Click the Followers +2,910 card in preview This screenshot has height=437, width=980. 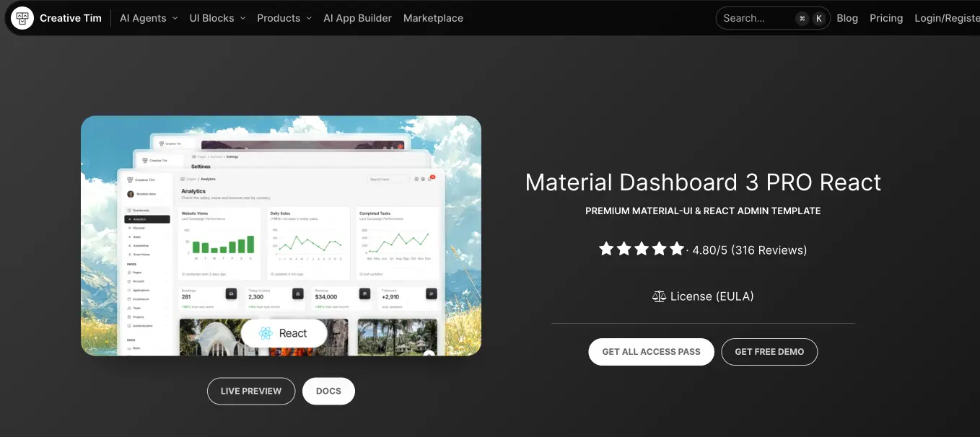(x=409, y=298)
